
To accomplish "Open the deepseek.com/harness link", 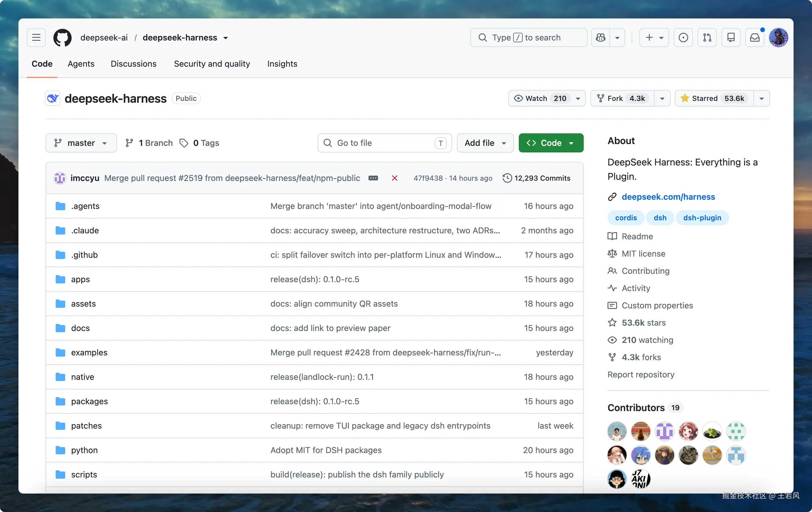I will (x=668, y=197).
